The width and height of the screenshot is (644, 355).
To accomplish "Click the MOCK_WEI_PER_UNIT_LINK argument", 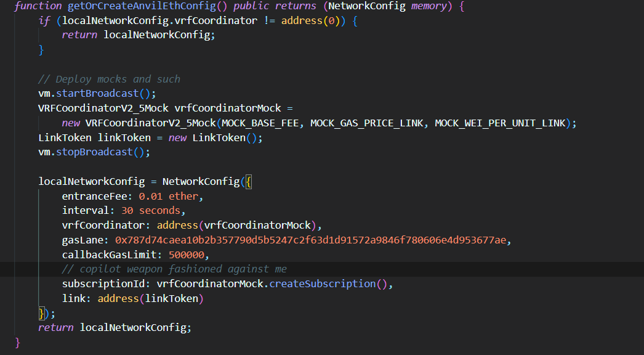I will click(501, 123).
